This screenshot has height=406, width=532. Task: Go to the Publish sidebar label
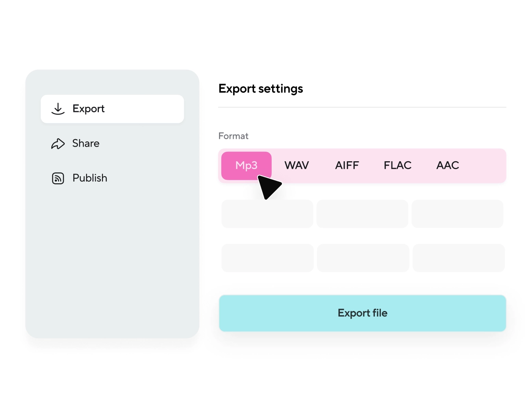tap(90, 178)
